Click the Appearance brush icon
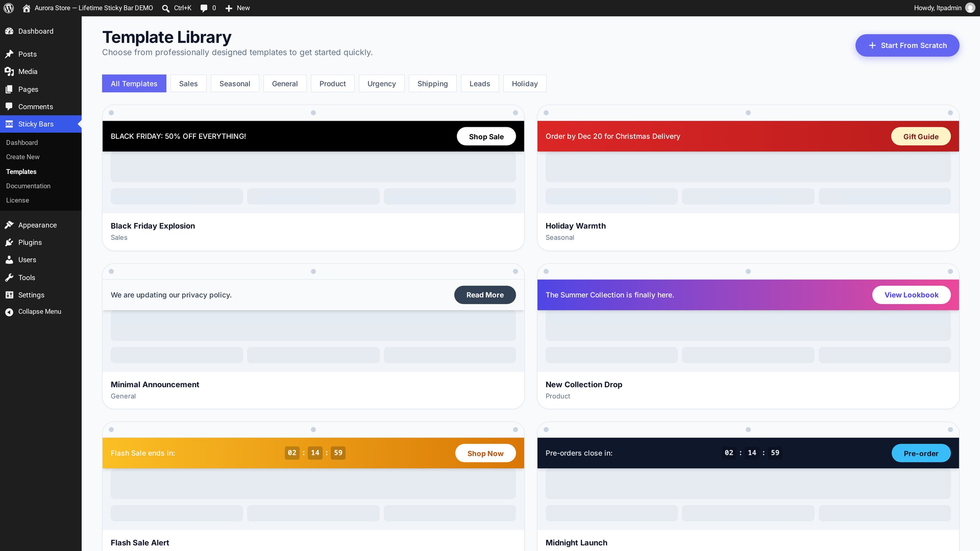This screenshot has width=980, height=551. [9, 225]
